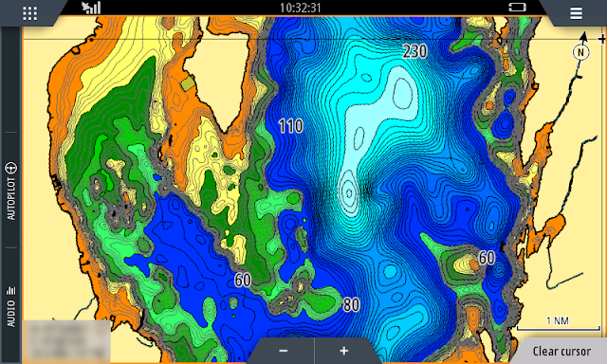This screenshot has height=364, width=607.
Task: Zoom in with the plus button
Action: point(344,351)
